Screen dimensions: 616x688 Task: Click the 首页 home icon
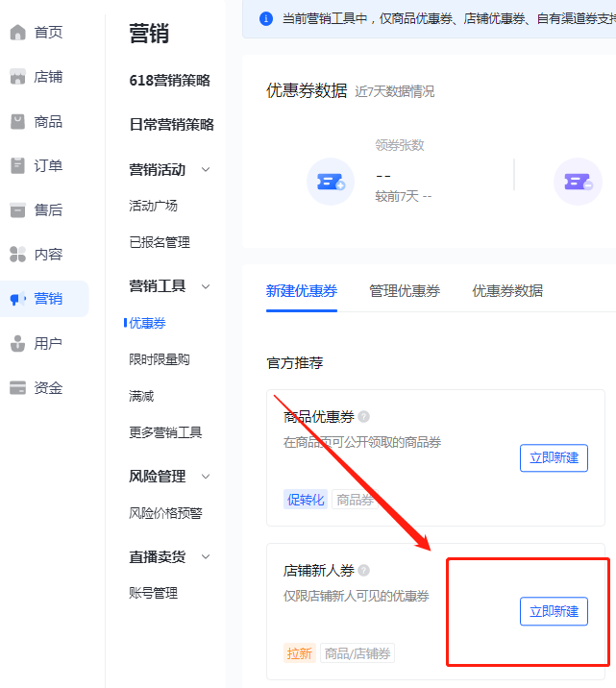point(17,33)
